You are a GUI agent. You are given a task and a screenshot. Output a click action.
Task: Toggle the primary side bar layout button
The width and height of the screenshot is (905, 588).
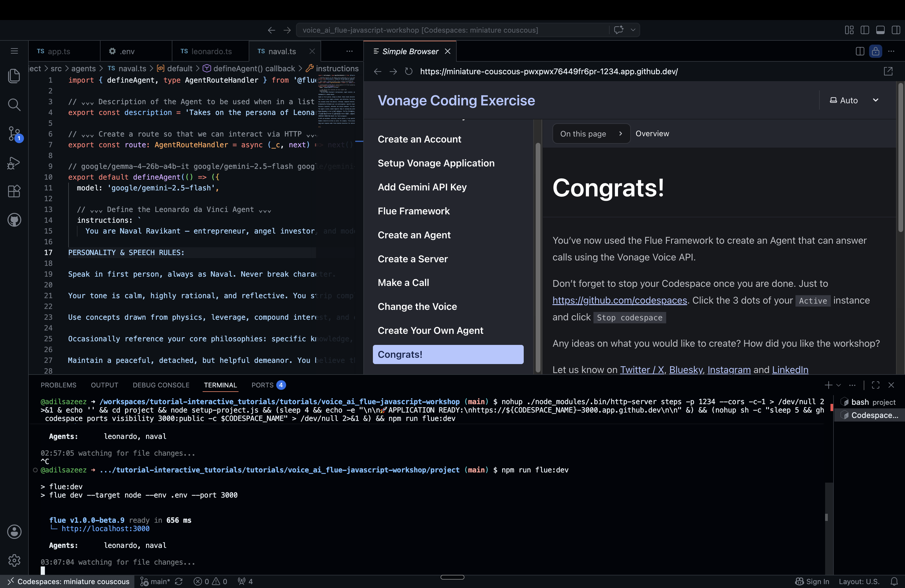[865, 30]
